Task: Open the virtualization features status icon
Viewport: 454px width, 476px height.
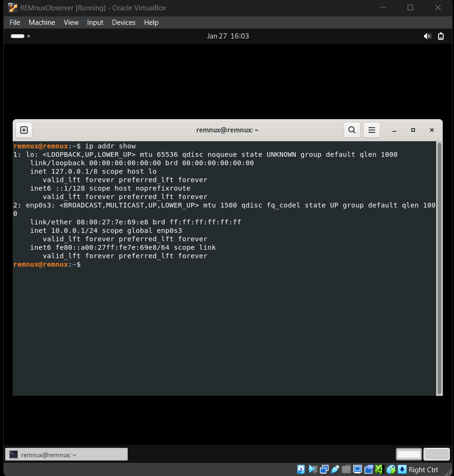Action: 378,469
